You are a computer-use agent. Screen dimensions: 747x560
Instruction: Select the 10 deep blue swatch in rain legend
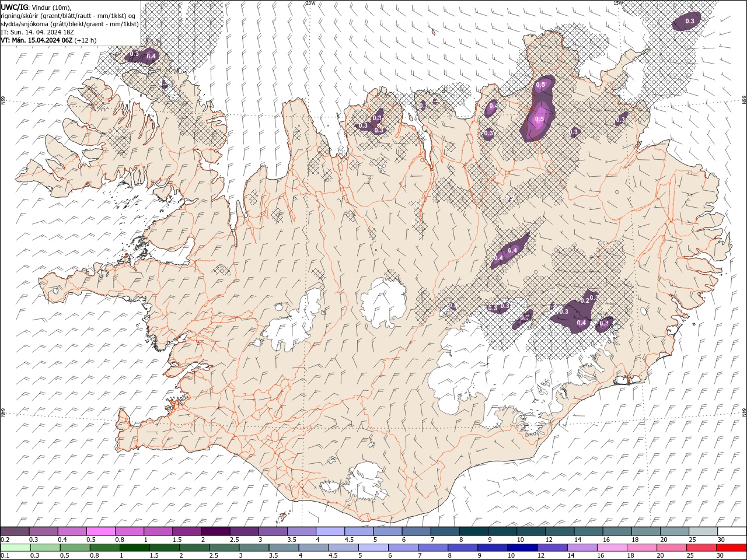(x=522, y=548)
